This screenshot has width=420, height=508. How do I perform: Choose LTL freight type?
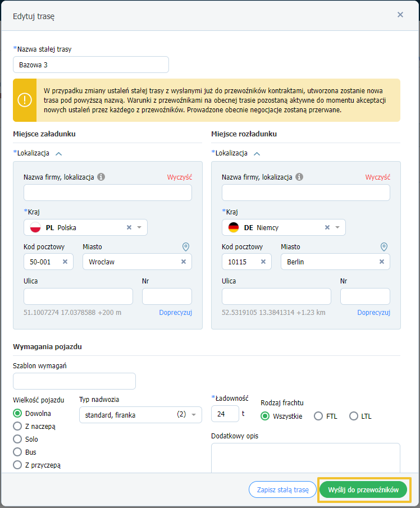[x=354, y=416]
